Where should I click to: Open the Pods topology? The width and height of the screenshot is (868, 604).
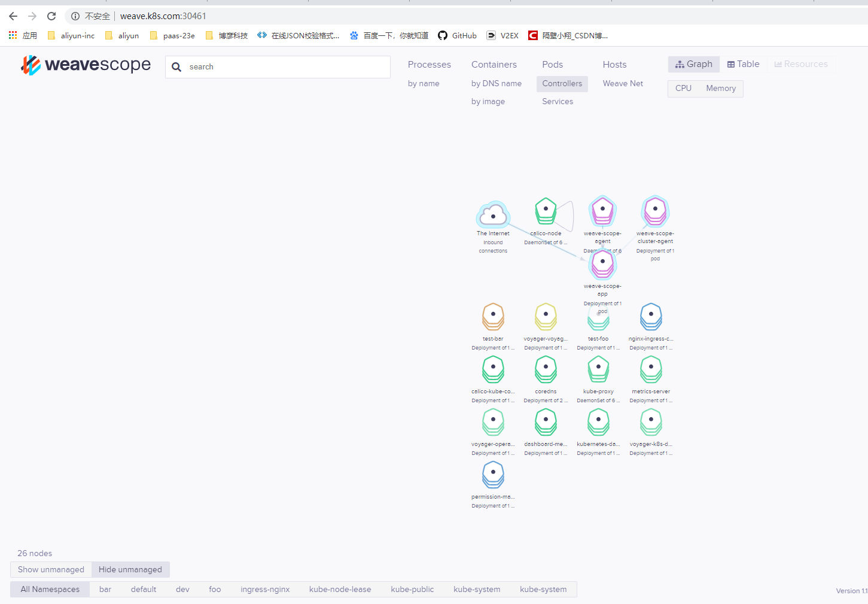553,65
